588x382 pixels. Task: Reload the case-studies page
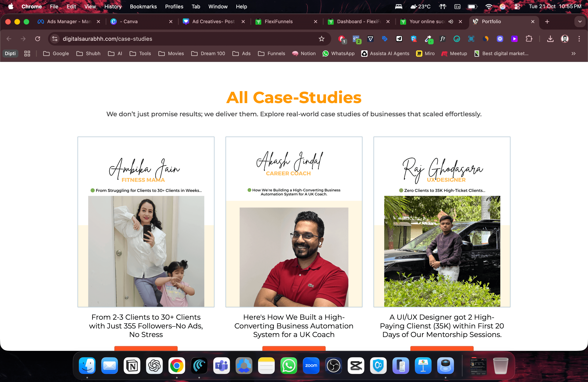(38, 39)
